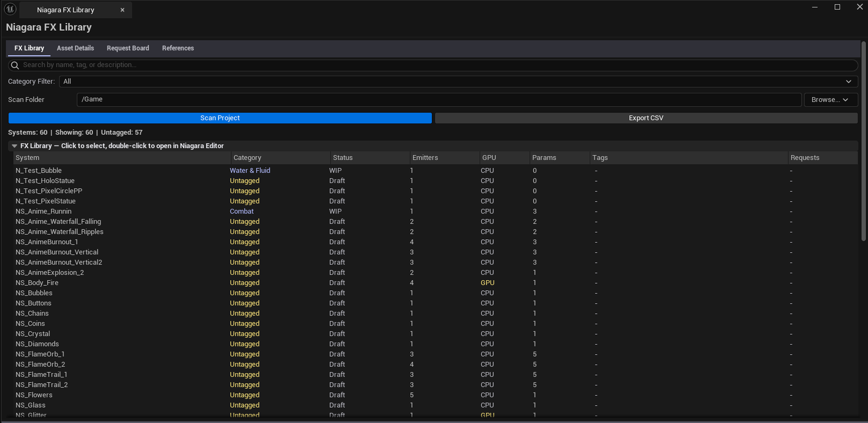This screenshot has width=868, height=423.
Task: Select the NS_FlameTrail_2 row
Action: (436, 385)
